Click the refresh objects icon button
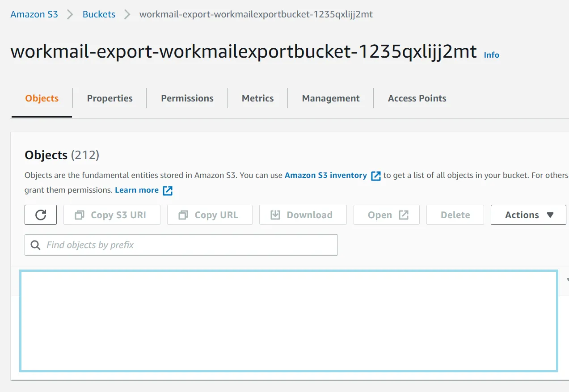Viewport: 569px width, 392px height. [41, 215]
